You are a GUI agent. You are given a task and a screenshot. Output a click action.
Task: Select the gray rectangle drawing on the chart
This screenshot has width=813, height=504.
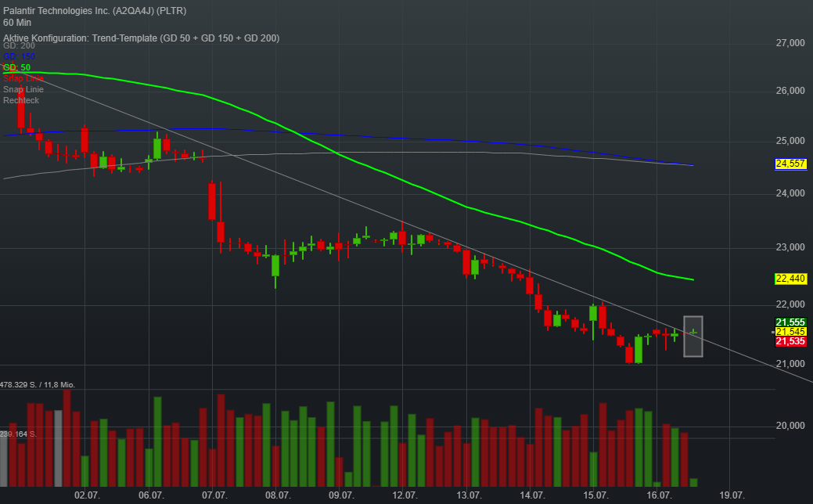click(x=693, y=337)
